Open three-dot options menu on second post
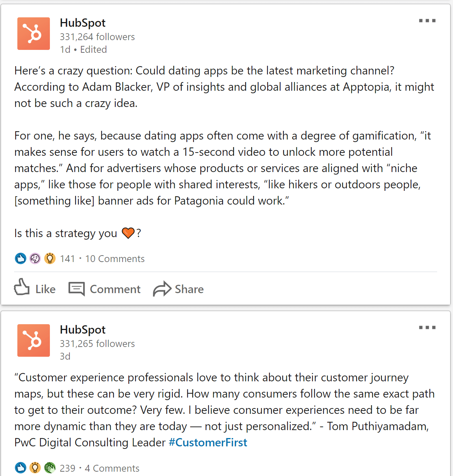The width and height of the screenshot is (453, 476). pos(427,327)
